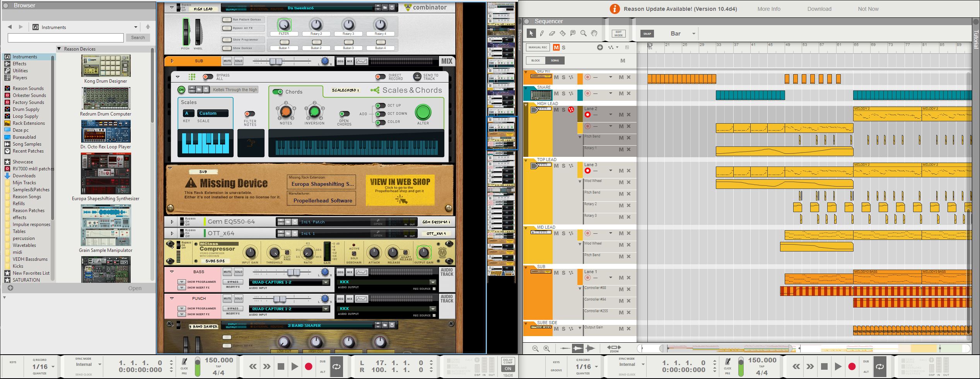Image resolution: width=980 pixels, height=379 pixels.
Task: Open the rack window quantize 1/16 dropdown
Action: pos(53,367)
